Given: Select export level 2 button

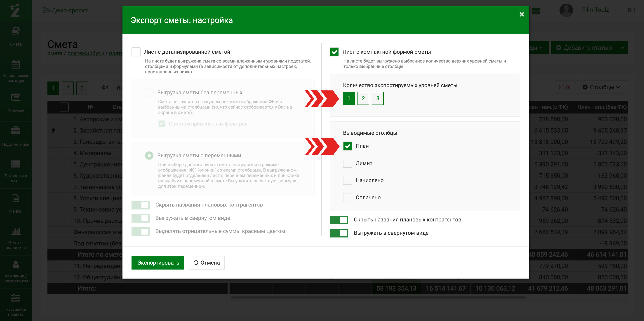Looking at the screenshot, I should (x=363, y=98).
